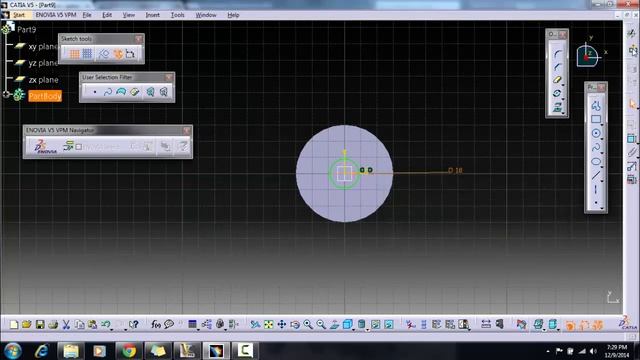Viewport: 640px width, 360px height.
Task: Select the Project 3D Elements tool
Action: [x=557, y=107]
